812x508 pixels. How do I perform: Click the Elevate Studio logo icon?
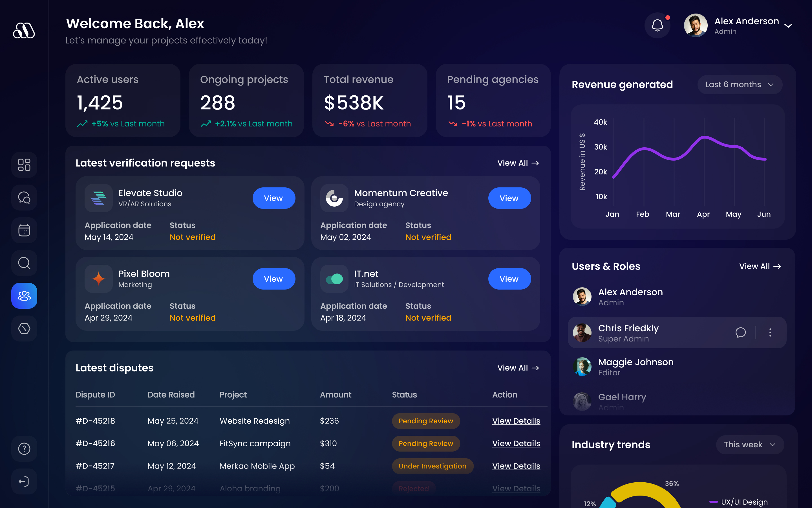click(x=99, y=198)
